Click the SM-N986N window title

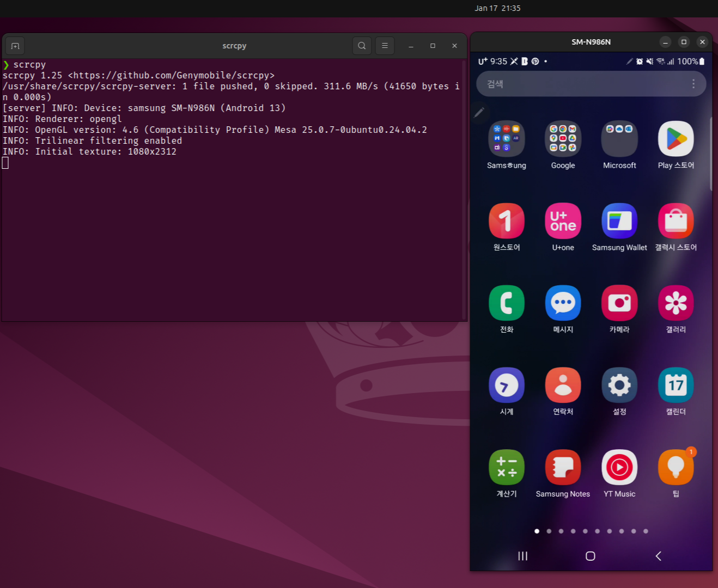(591, 42)
